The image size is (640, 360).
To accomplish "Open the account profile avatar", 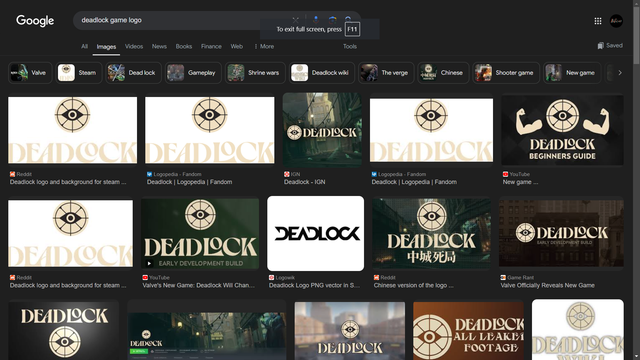I will pos(616,21).
